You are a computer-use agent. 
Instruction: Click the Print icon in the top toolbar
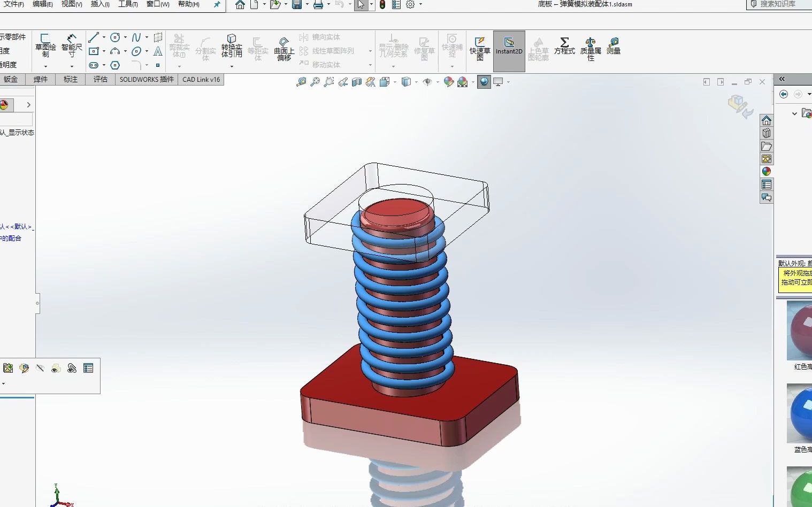pyautogui.click(x=318, y=5)
